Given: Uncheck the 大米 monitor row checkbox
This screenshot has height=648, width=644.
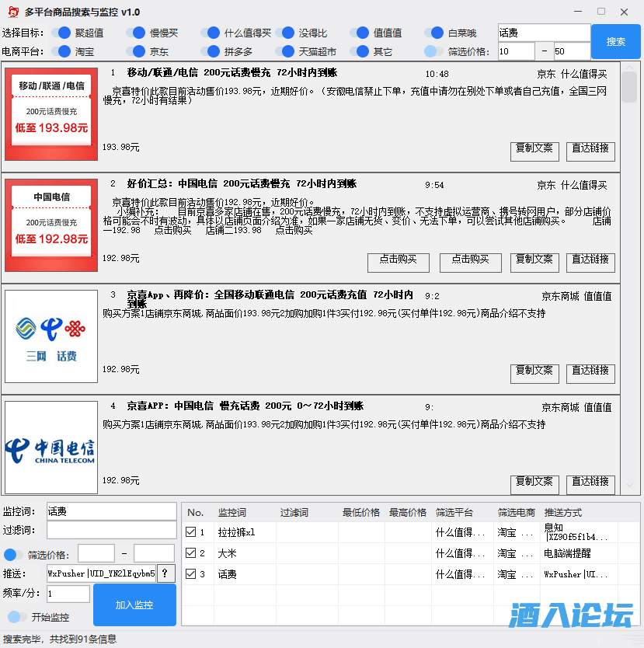Looking at the screenshot, I should pos(191,553).
